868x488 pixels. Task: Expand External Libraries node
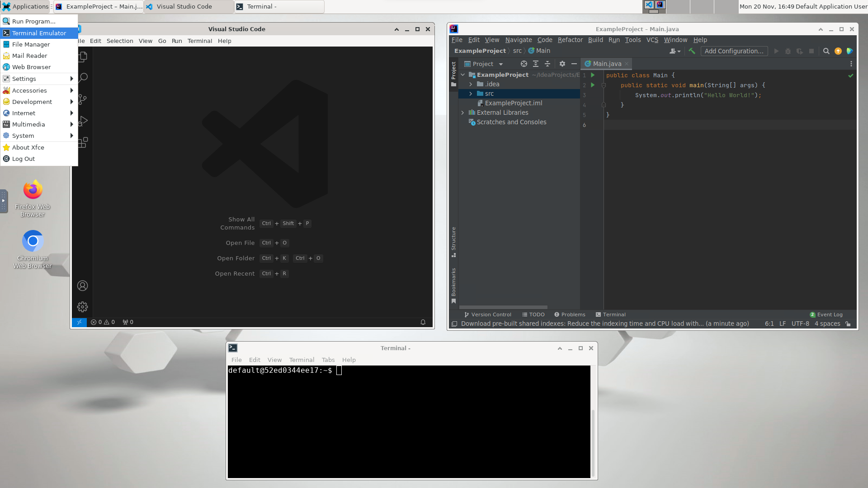[x=462, y=113]
